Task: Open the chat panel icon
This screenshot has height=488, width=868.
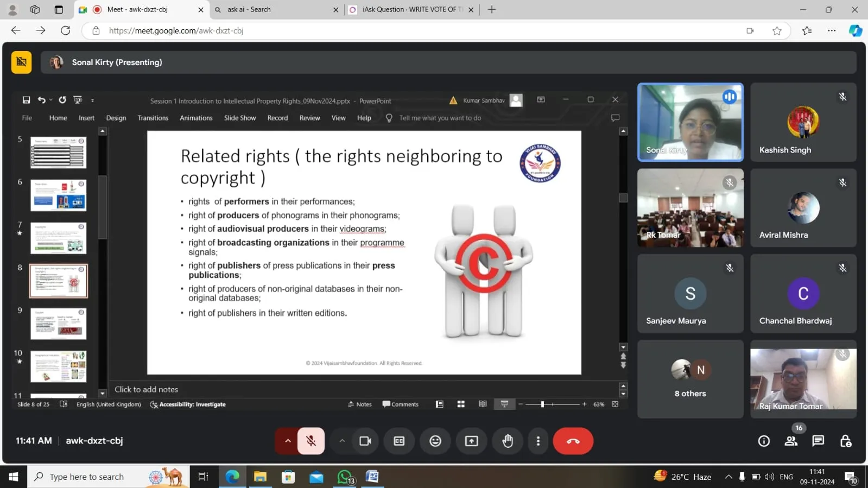Action: pos(818,441)
